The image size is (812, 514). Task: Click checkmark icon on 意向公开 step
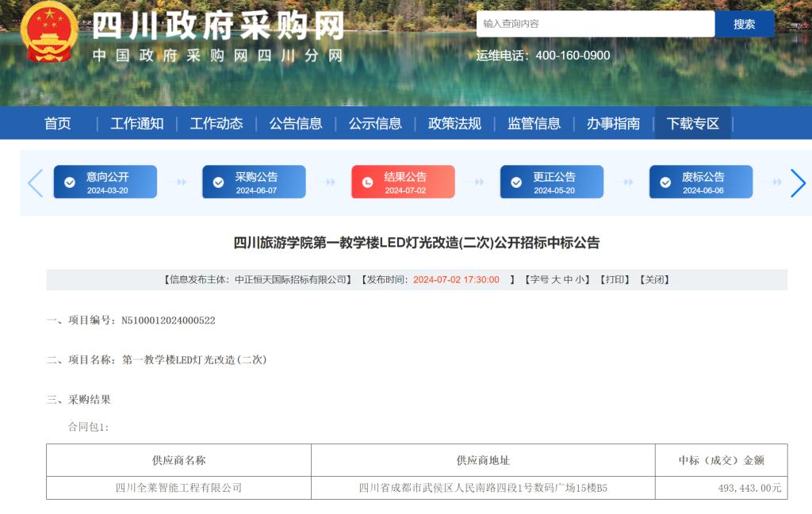pos(70,182)
